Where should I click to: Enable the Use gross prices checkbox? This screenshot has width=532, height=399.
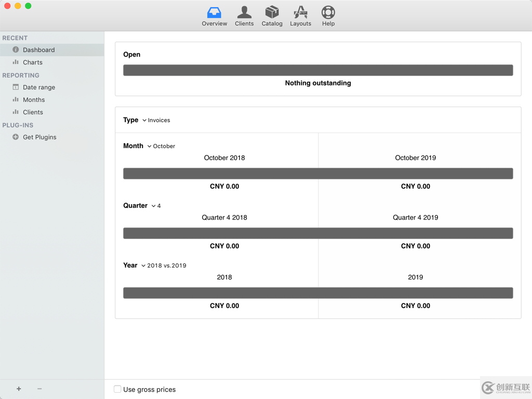(117, 389)
